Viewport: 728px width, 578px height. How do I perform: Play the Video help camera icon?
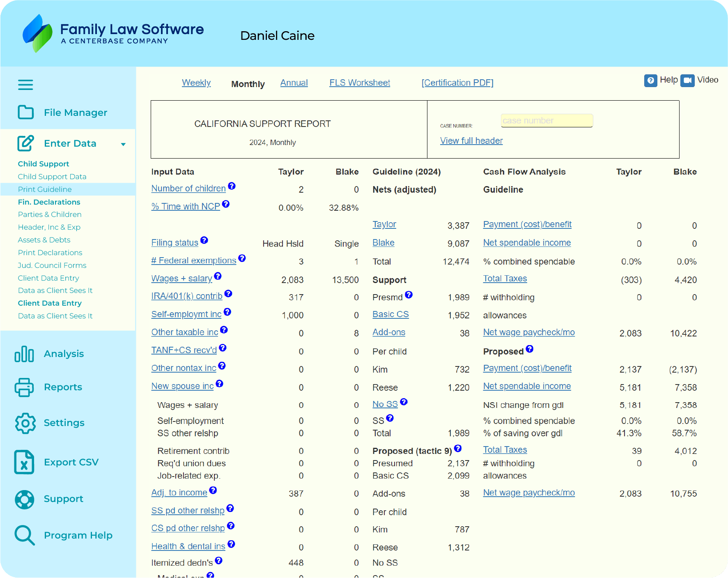tap(687, 81)
